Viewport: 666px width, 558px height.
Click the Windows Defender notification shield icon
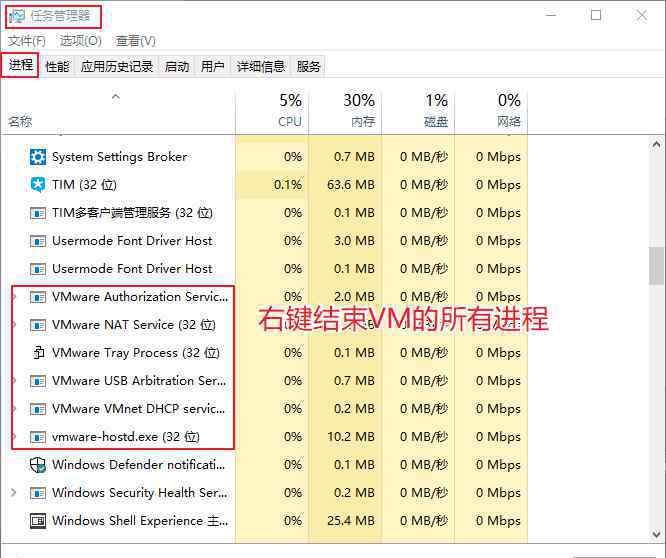pyautogui.click(x=38, y=465)
